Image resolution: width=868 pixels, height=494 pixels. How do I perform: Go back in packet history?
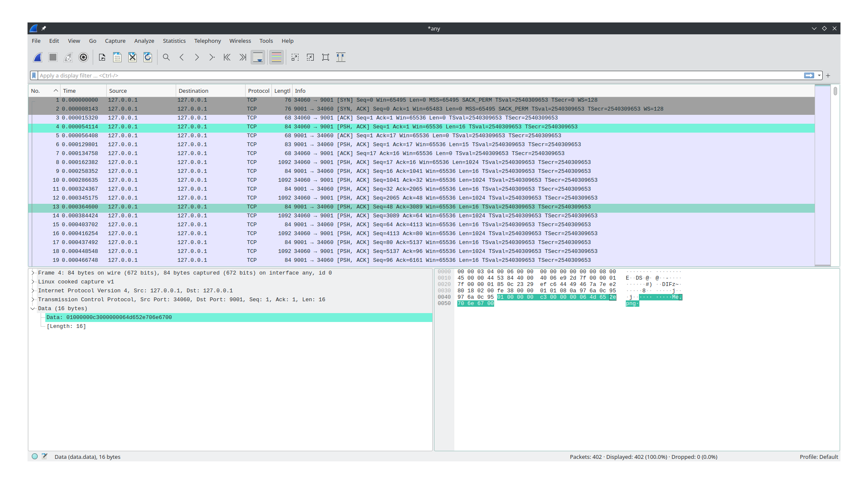[182, 57]
